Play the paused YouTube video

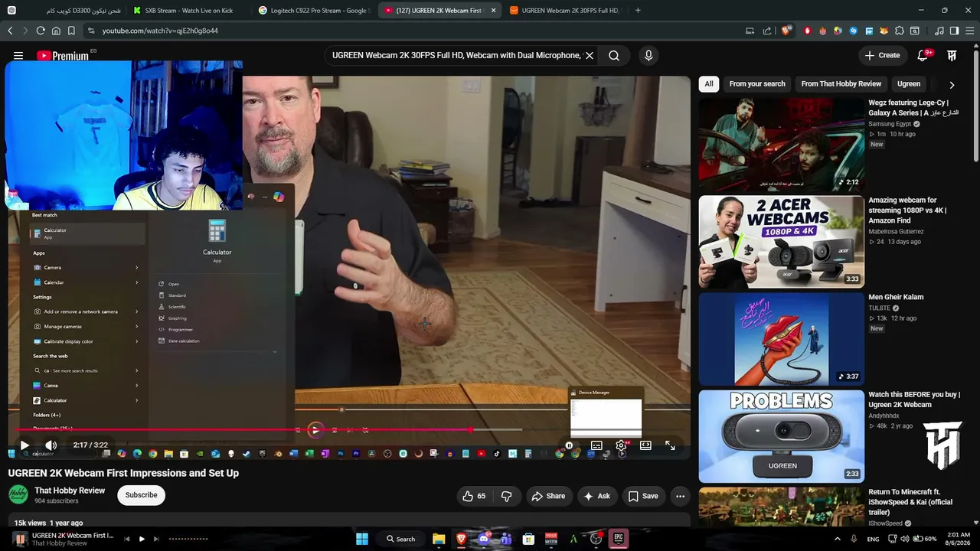tap(24, 445)
